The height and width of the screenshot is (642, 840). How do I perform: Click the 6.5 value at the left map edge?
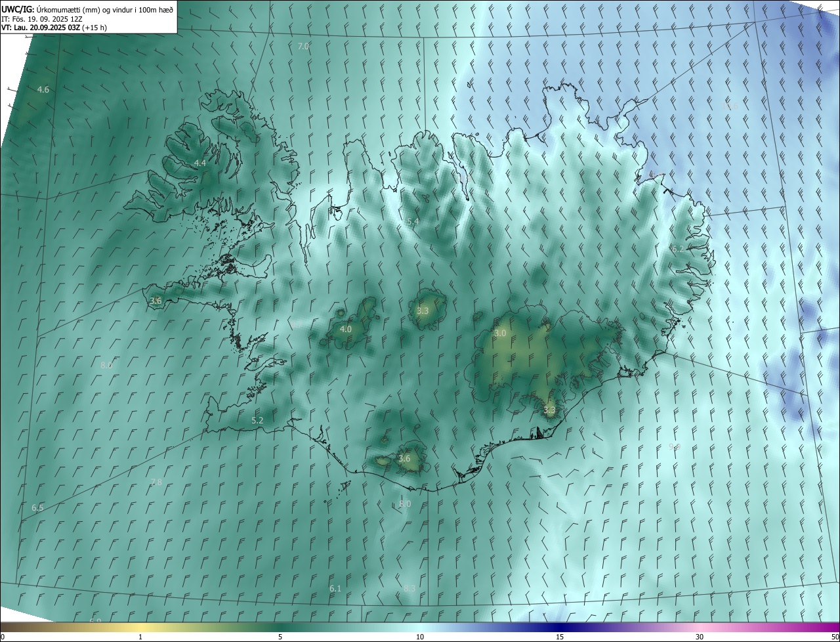(x=37, y=508)
